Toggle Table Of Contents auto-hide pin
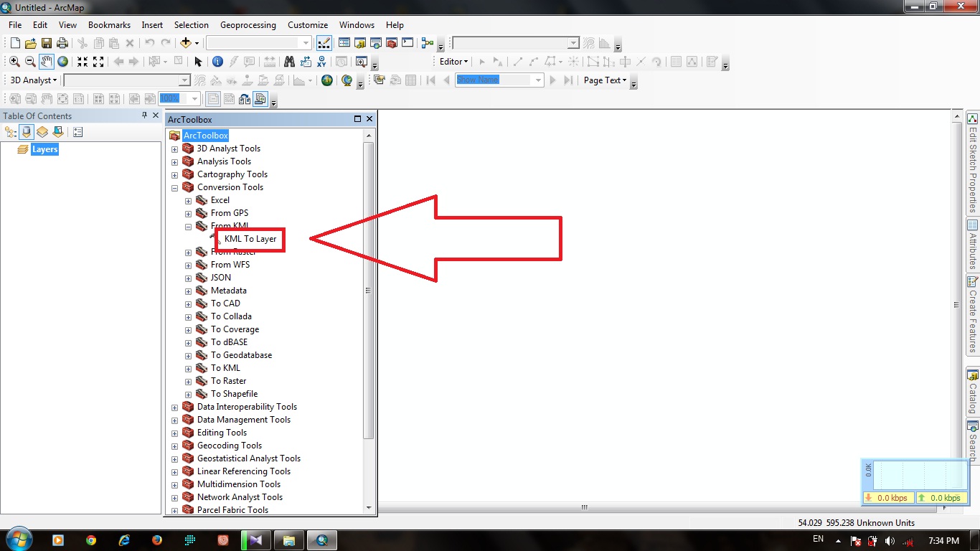 145,116
